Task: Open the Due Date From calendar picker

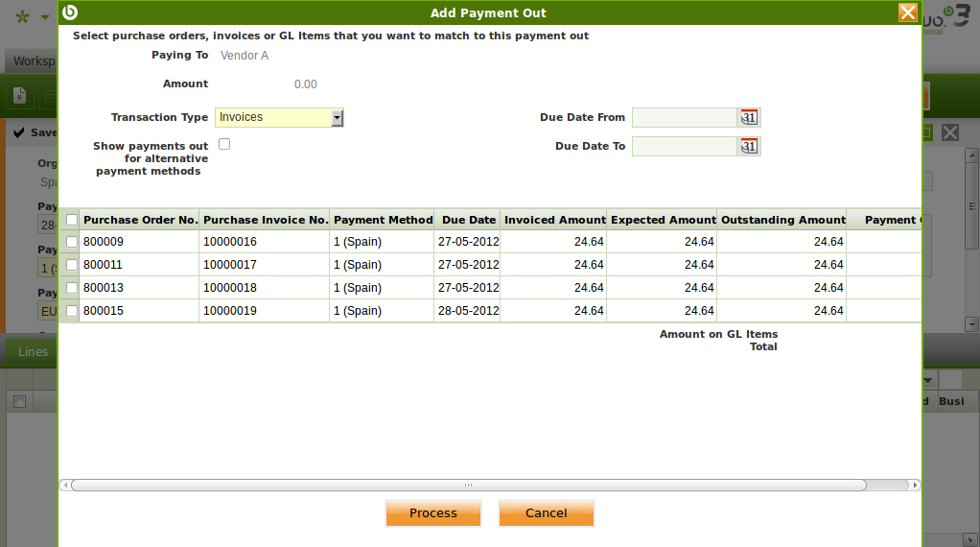Action: pos(749,118)
